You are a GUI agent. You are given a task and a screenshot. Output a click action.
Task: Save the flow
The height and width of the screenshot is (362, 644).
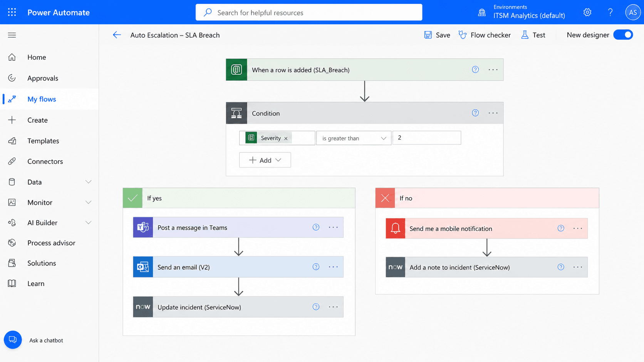[x=437, y=35]
